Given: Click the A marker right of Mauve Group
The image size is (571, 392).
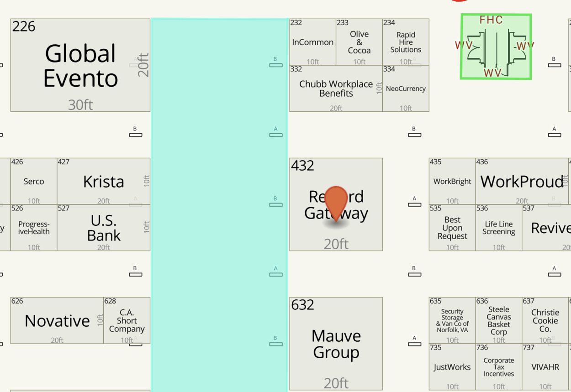Looking at the screenshot, I should (414, 344).
